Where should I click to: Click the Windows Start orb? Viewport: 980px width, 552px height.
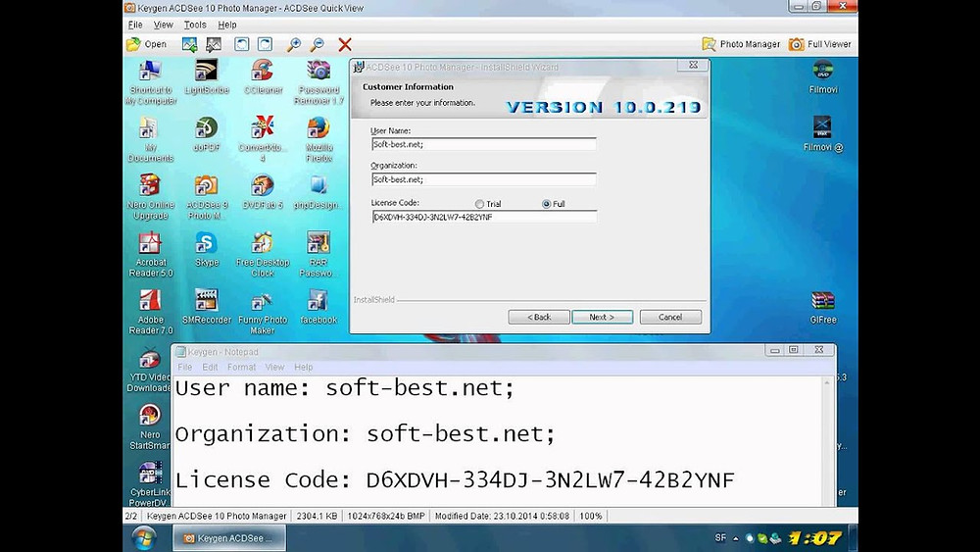coord(144,537)
